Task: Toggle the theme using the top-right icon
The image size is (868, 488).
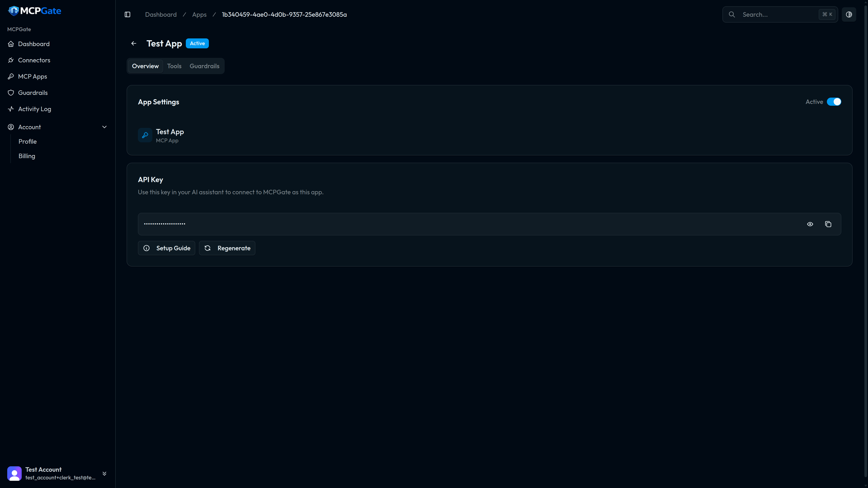Action: tap(849, 14)
